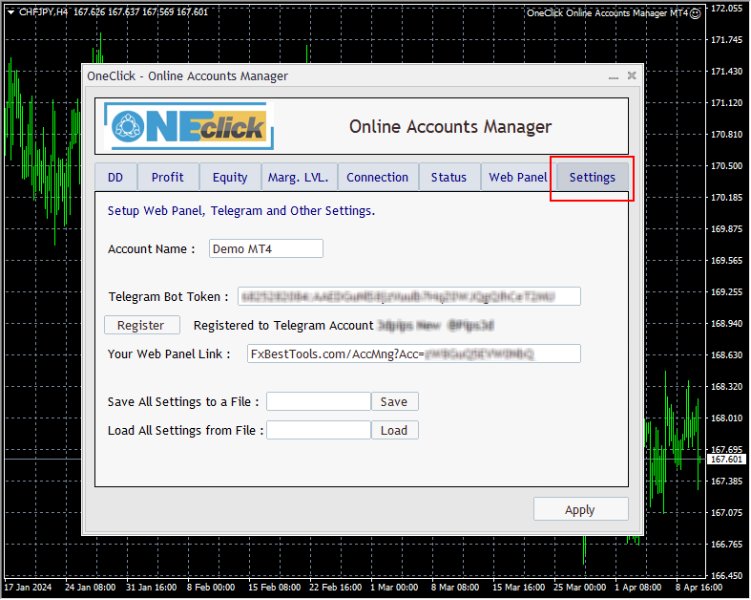Open the Connection tab

(x=377, y=177)
